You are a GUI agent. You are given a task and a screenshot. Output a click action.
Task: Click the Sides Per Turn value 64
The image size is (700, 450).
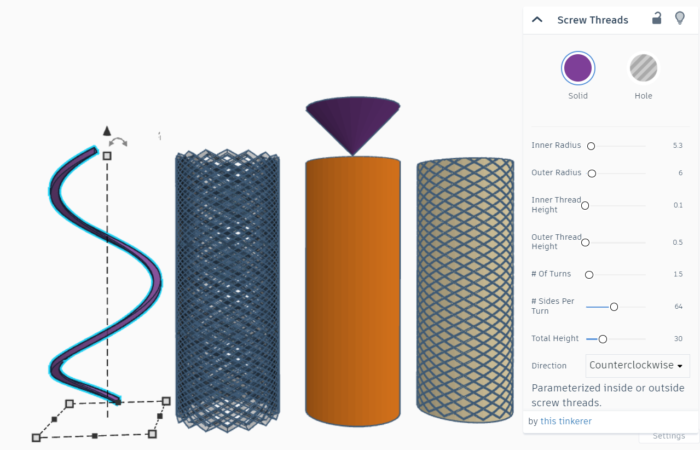(x=679, y=306)
